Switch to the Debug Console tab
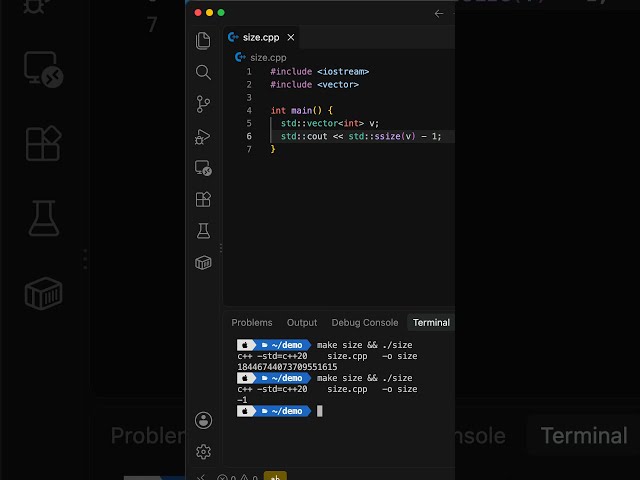The height and width of the screenshot is (480, 640). 364,322
